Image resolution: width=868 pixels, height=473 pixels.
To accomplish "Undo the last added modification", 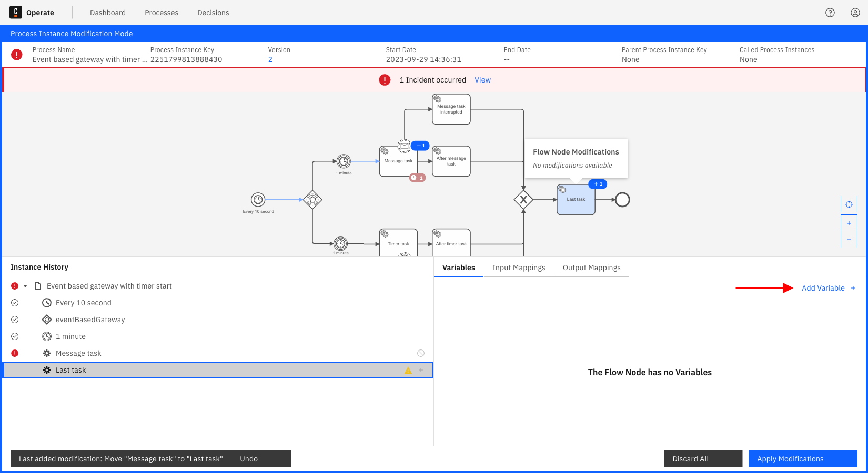I will [x=249, y=459].
